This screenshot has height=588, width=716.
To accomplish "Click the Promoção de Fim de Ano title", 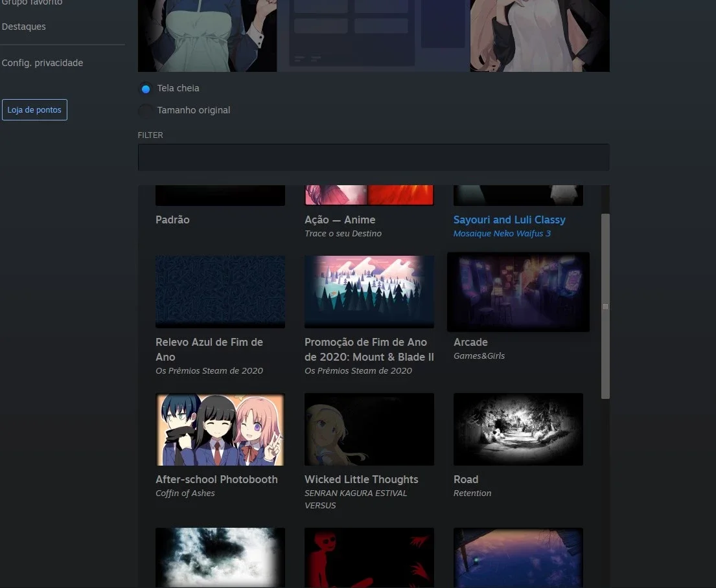I will coord(369,349).
